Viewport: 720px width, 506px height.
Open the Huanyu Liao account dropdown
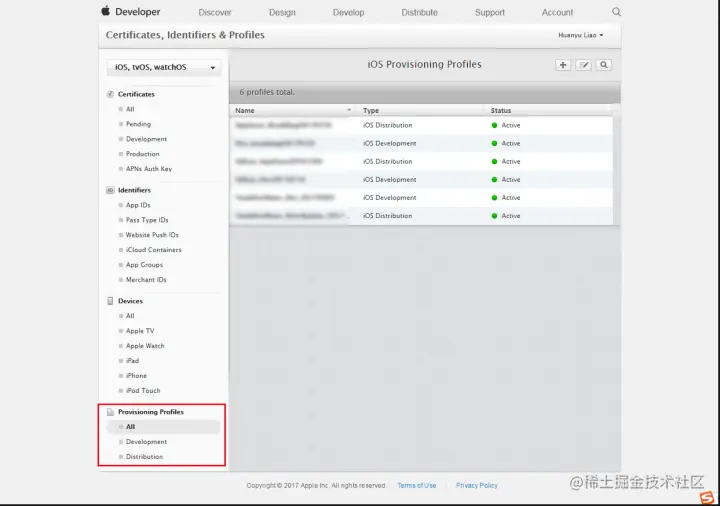pyautogui.click(x=580, y=35)
